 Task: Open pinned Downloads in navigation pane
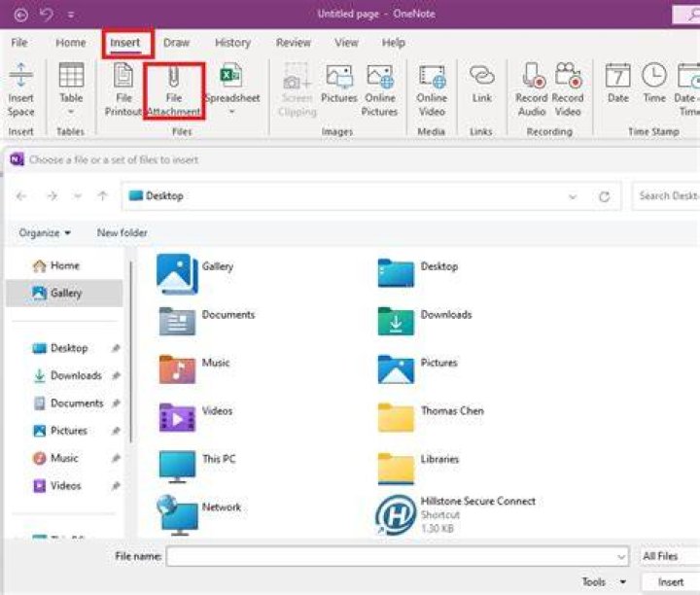coord(69,375)
